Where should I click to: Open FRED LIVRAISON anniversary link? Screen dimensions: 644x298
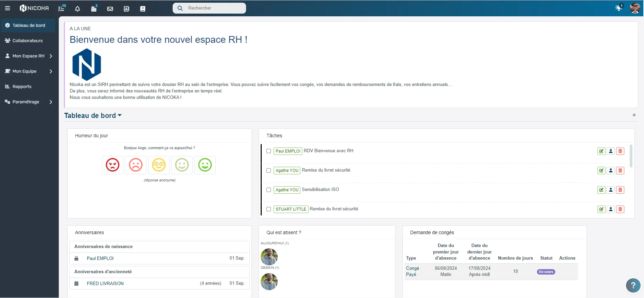tap(105, 284)
